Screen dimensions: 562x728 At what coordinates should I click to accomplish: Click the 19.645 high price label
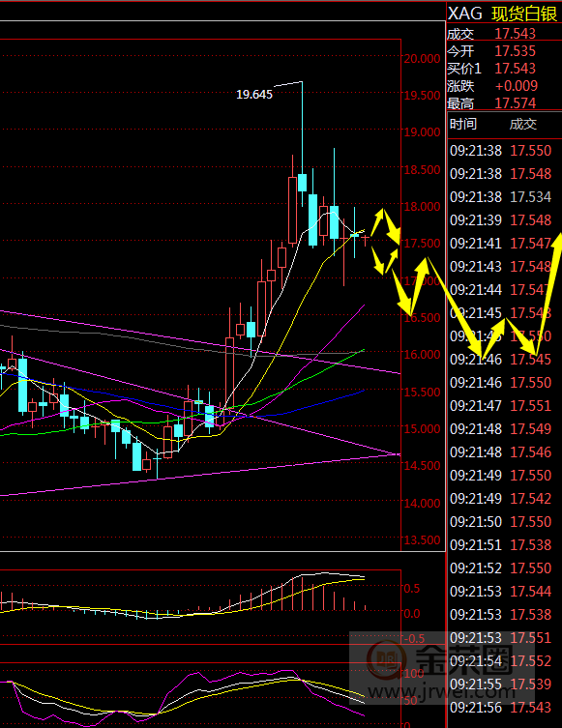(254, 94)
